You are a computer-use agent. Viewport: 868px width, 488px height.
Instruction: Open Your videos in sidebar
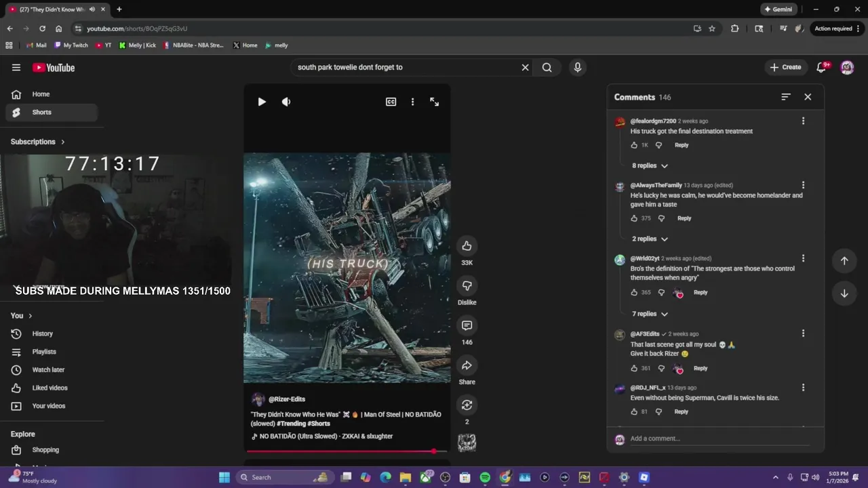[x=52, y=406]
